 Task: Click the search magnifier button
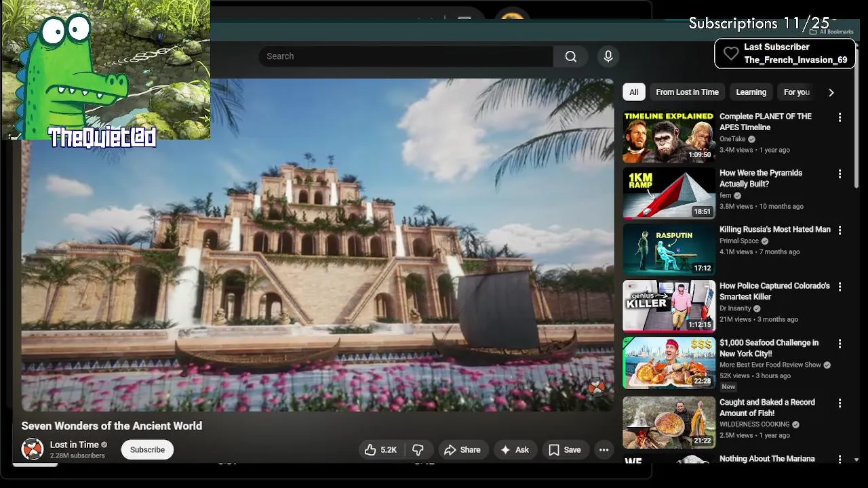(570, 56)
